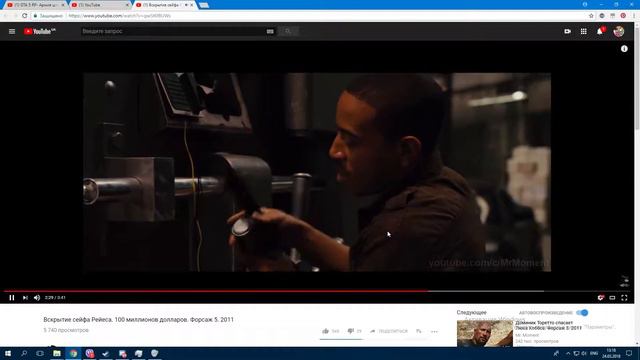The width and height of the screenshot is (640, 360).
Task: Close the first GTA 5 RP tab
Action: click(62, 5)
